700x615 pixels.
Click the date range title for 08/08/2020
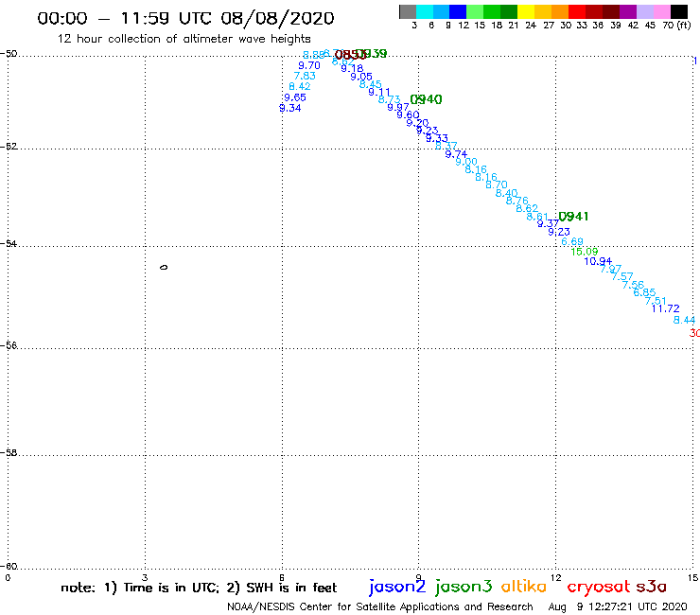(185, 18)
